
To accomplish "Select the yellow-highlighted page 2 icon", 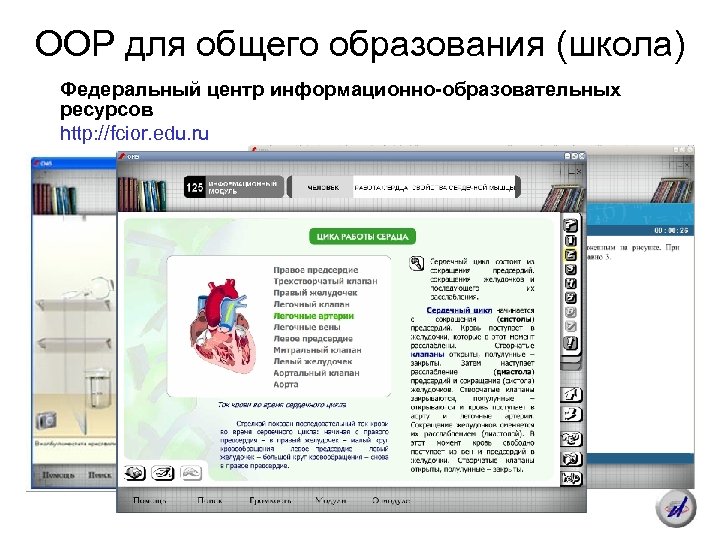I will click(571, 255).
